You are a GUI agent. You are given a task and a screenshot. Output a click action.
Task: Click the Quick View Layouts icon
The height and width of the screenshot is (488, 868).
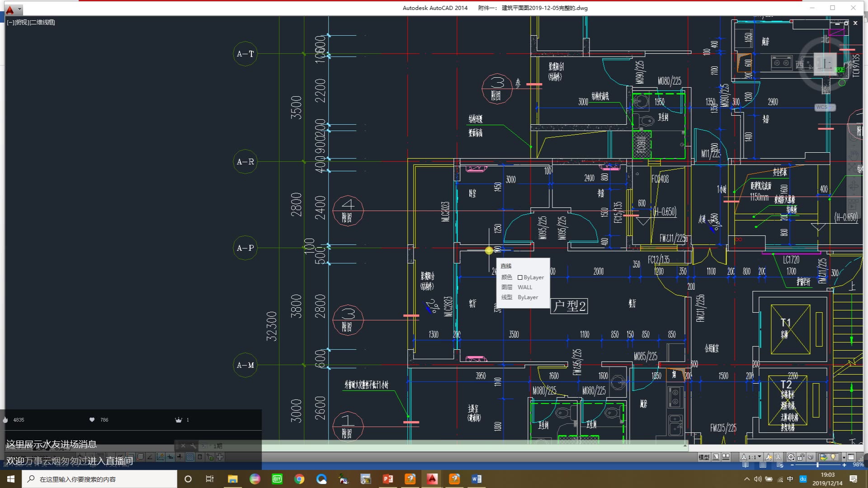point(716,457)
